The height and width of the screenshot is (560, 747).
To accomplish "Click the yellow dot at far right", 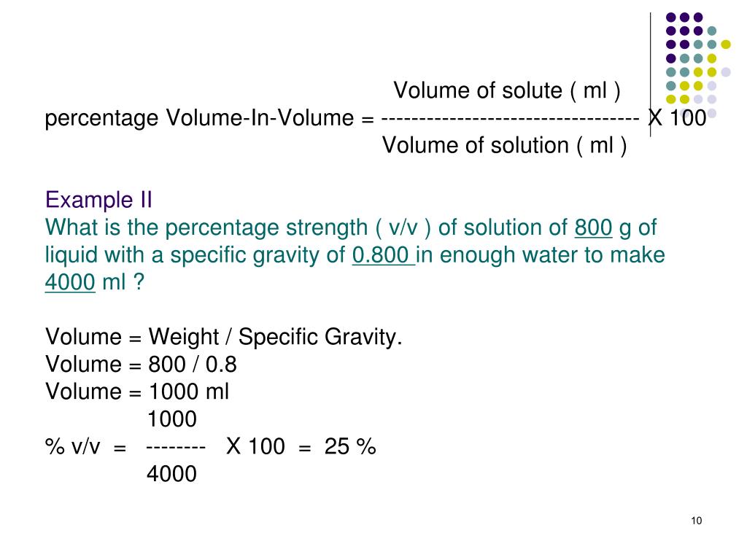I will click(726, 44).
